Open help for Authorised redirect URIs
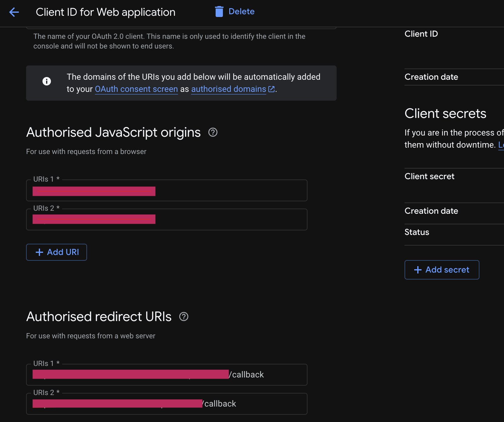This screenshot has height=422, width=504. [184, 317]
